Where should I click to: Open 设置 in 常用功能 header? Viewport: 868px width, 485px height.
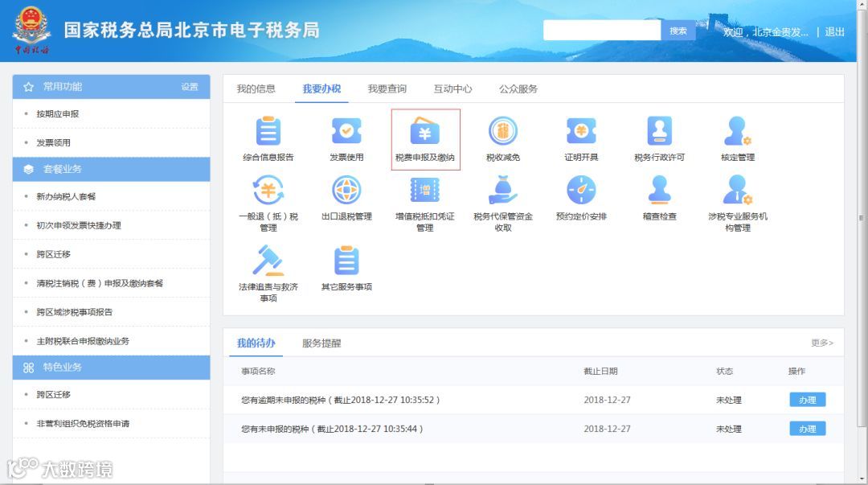point(190,87)
